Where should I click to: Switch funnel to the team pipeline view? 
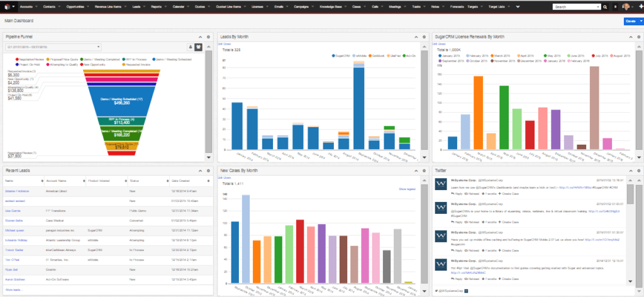[x=199, y=47]
